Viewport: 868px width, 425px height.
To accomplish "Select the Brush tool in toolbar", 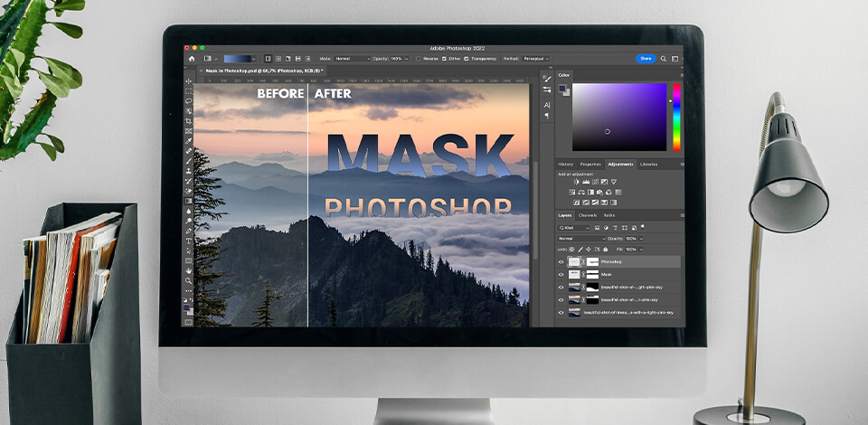I will click(x=189, y=161).
